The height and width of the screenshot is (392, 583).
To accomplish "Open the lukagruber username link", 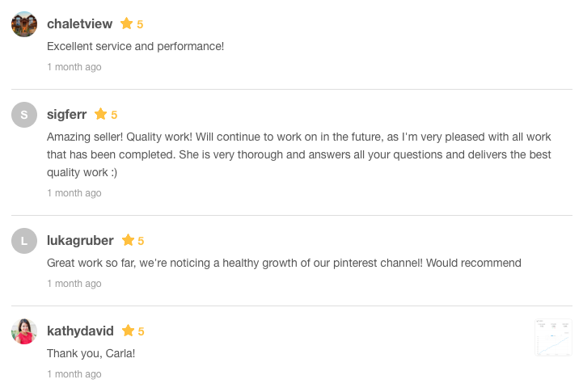I will pos(80,240).
